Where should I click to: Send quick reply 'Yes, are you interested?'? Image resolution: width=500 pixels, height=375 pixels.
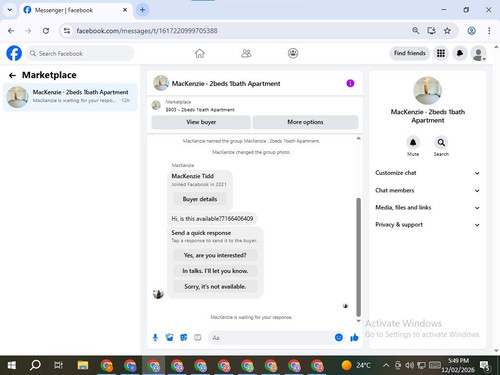(215, 255)
